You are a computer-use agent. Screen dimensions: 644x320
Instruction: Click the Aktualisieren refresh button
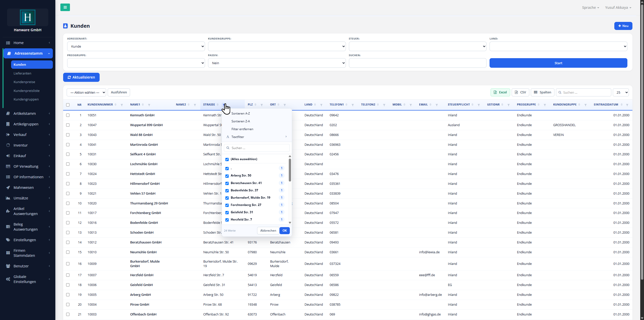coord(81,77)
